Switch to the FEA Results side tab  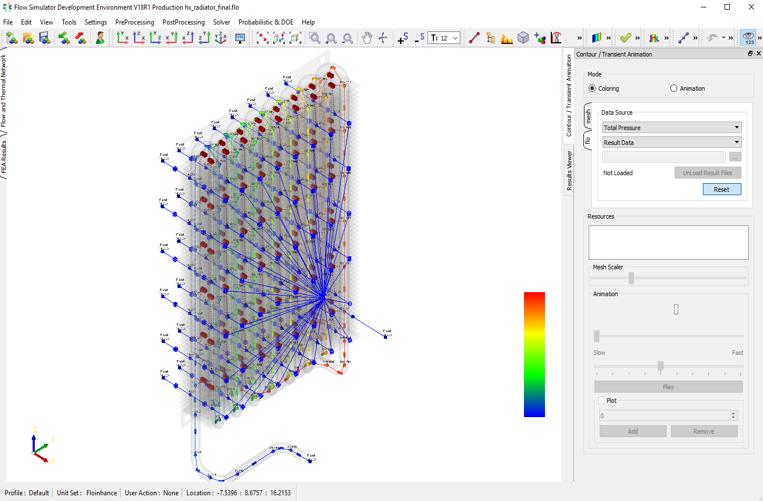[x=4, y=157]
